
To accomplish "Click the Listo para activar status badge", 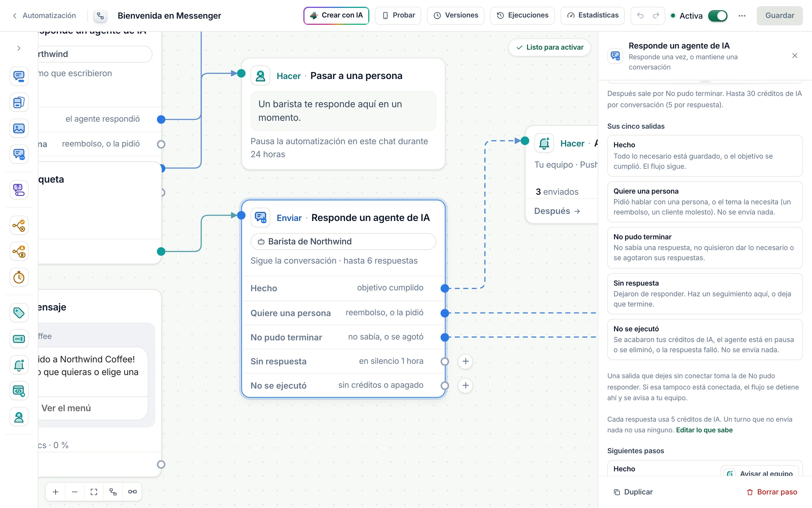I will (x=550, y=47).
